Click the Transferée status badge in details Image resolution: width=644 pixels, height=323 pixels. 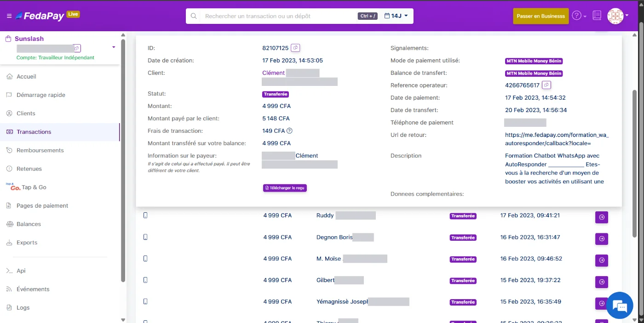[276, 94]
